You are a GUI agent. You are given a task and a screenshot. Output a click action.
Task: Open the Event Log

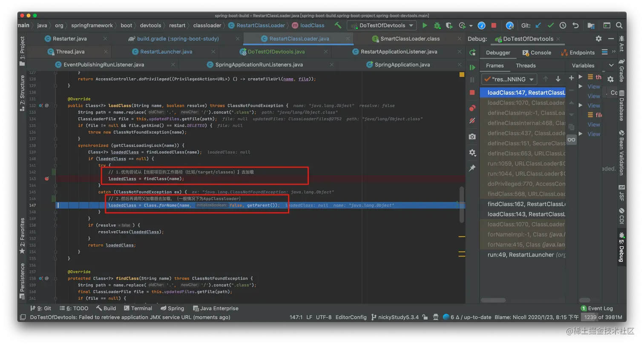596,308
